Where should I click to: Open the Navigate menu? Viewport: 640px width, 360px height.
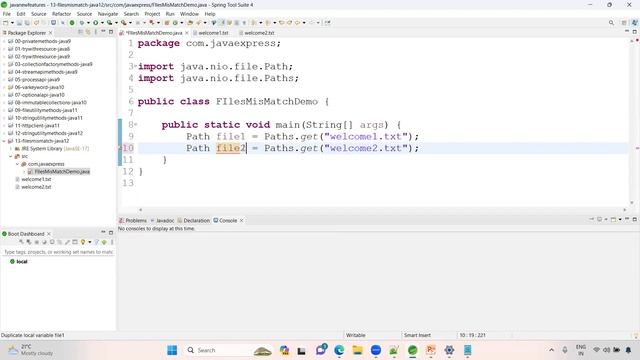[107, 14]
